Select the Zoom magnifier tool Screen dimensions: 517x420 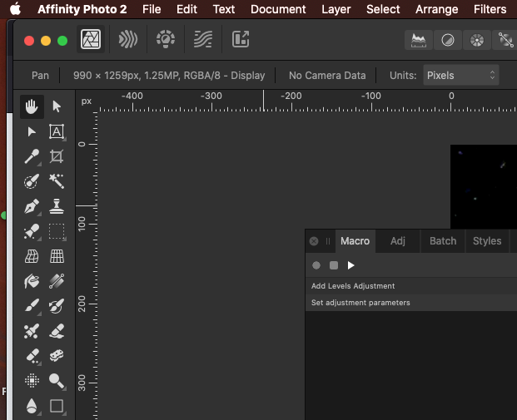pyautogui.click(x=57, y=381)
